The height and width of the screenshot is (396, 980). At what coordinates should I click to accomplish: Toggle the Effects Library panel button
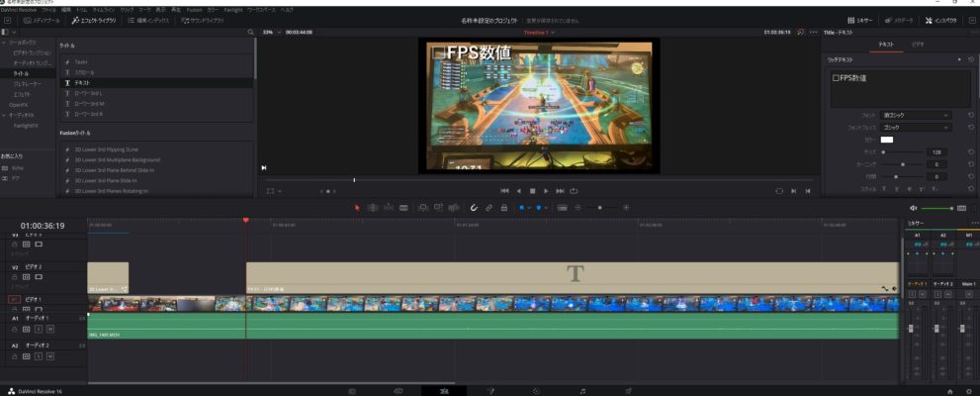pos(94,21)
